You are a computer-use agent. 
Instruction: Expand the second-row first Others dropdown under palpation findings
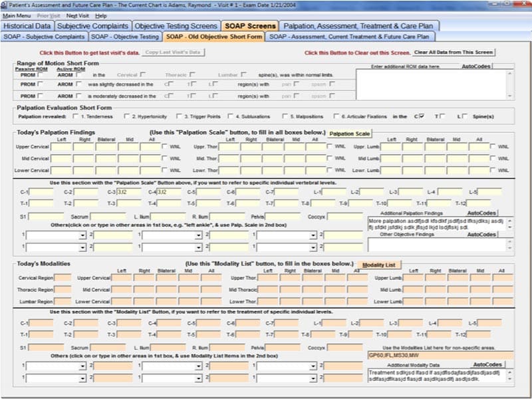(x=82, y=247)
